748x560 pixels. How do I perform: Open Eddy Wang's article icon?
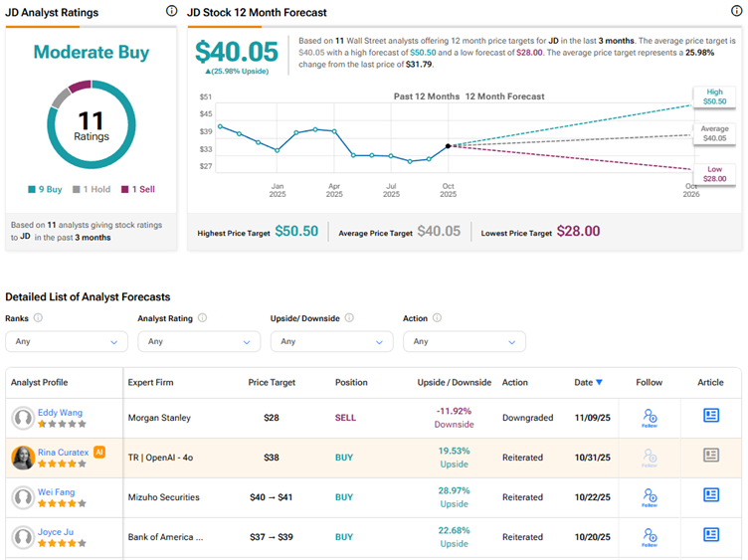(710, 416)
